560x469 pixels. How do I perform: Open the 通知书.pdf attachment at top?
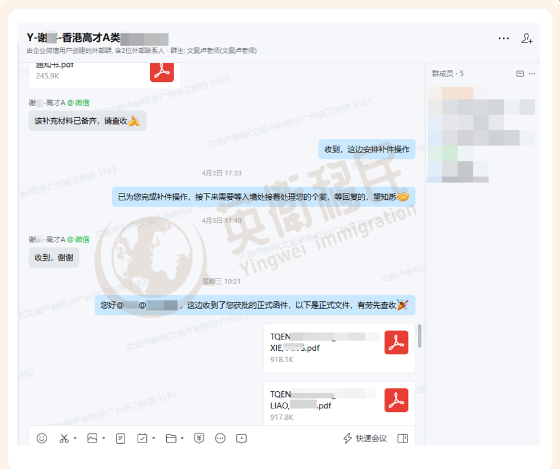(x=105, y=75)
